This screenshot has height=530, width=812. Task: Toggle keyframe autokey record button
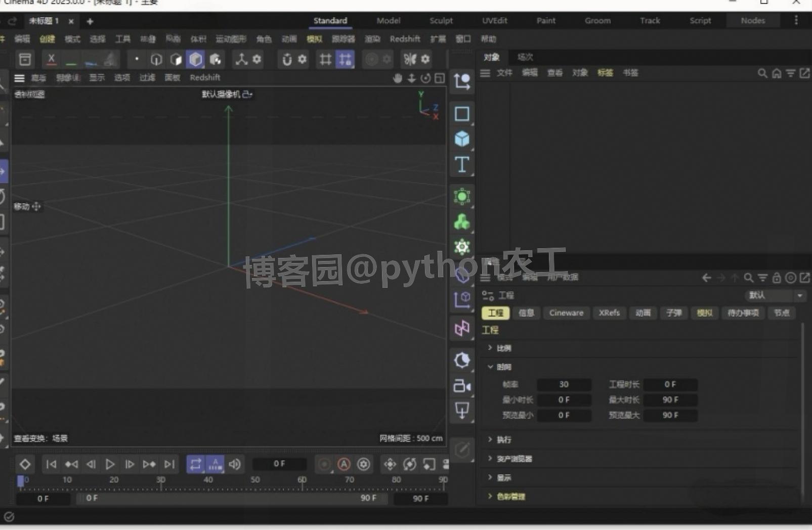(345, 464)
